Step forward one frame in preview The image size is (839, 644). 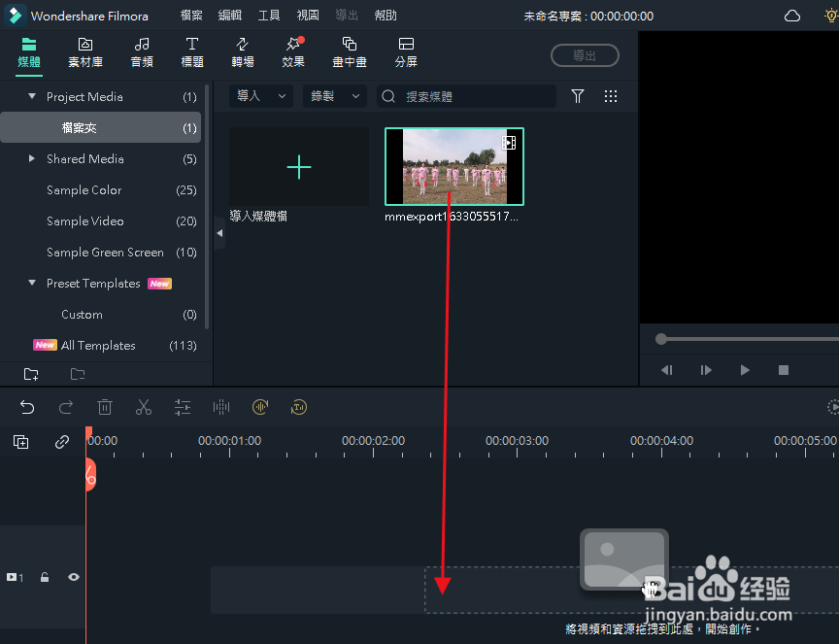pos(706,370)
